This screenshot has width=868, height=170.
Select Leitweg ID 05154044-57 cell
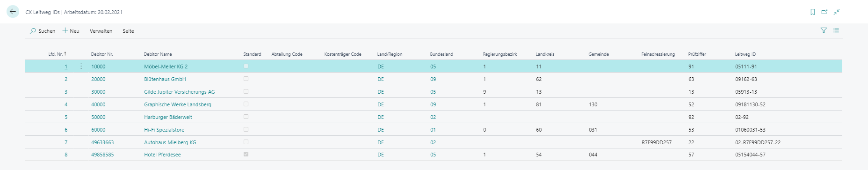pos(750,155)
